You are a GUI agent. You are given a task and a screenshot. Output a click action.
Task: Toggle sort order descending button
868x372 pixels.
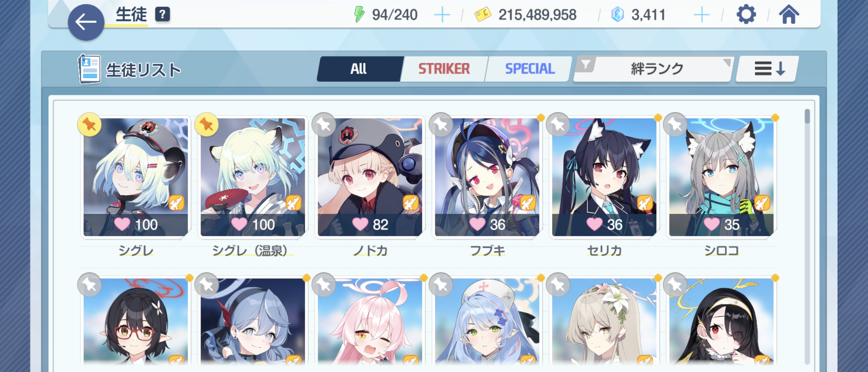tap(767, 69)
